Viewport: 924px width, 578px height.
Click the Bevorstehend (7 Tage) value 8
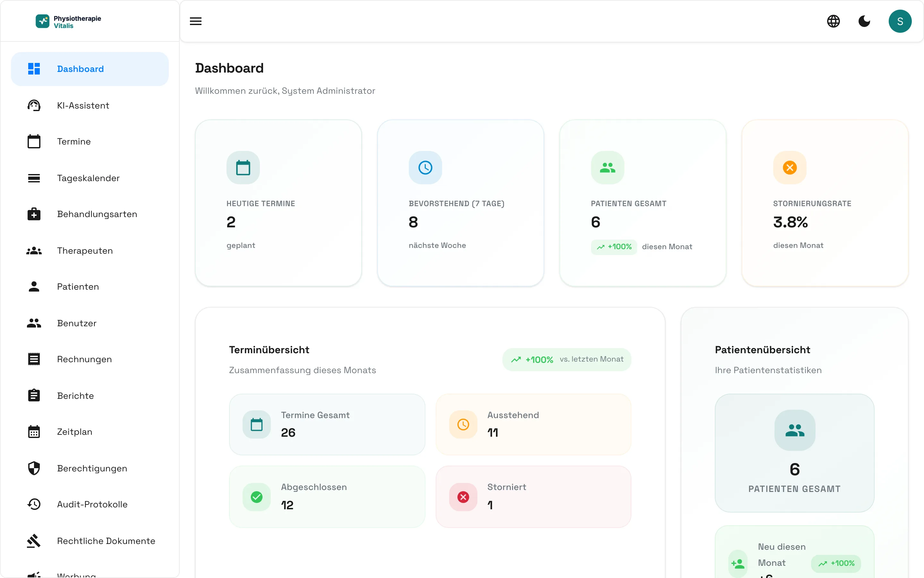tap(413, 222)
